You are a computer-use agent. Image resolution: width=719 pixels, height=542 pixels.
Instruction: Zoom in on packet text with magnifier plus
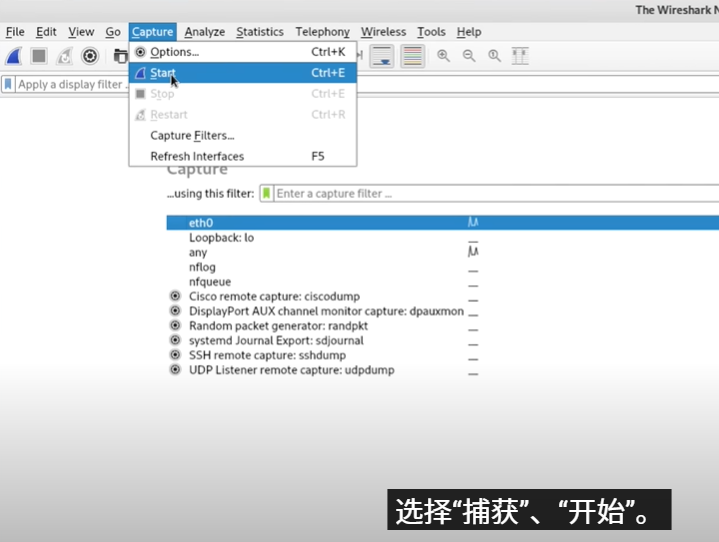(x=443, y=56)
